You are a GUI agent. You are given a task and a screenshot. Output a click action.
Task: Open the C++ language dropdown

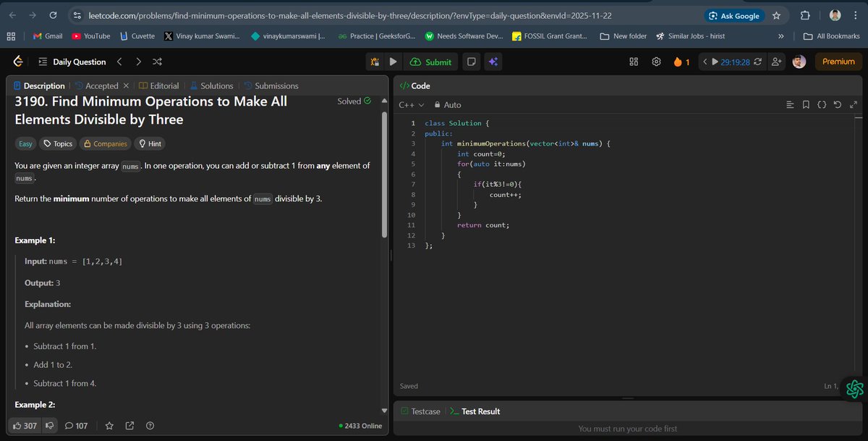pyautogui.click(x=412, y=105)
